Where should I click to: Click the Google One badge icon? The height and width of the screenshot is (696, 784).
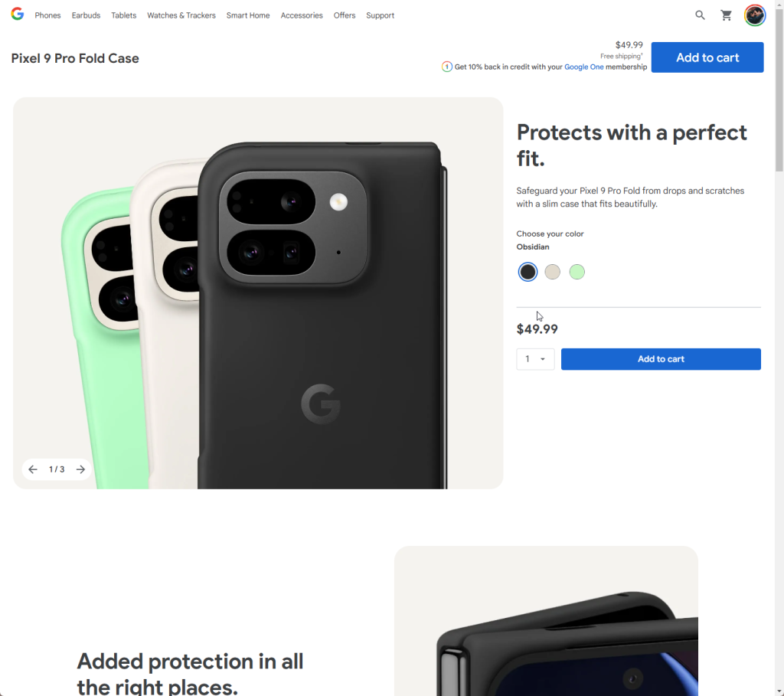(x=447, y=67)
